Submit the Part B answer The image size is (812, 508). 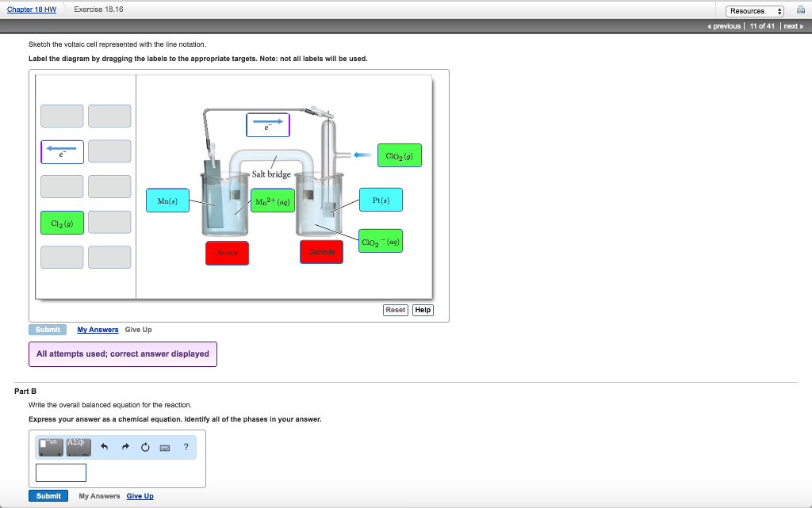(x=48, y=496)
